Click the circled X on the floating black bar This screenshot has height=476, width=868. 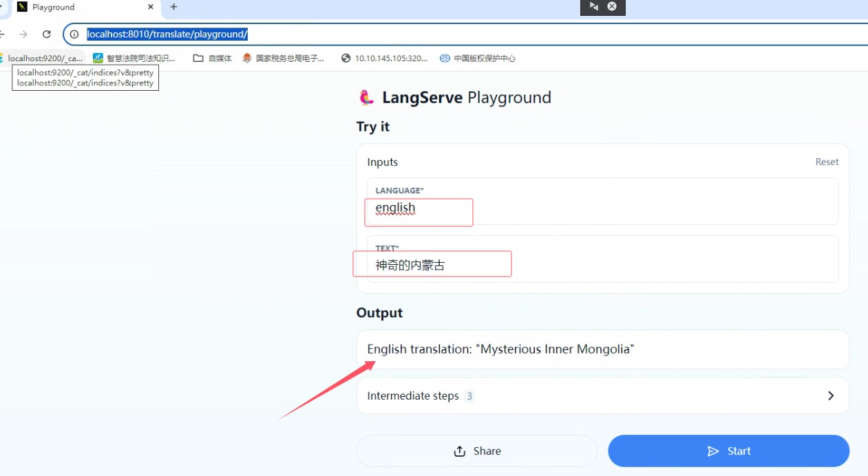click(612, 7)
